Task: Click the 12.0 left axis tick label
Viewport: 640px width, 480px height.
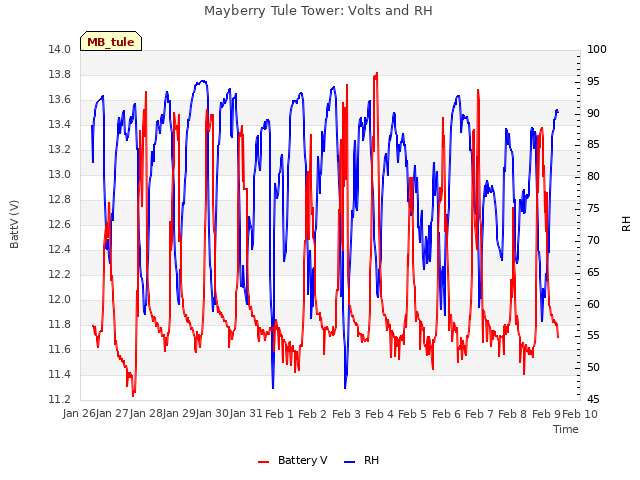Action: (x=60, y=299)
